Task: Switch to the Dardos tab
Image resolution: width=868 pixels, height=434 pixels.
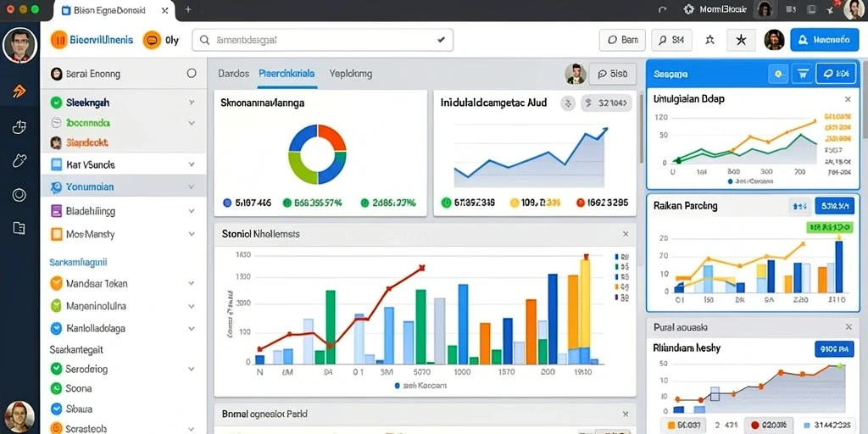Action: pyautogui.click(x=234, y=74)
